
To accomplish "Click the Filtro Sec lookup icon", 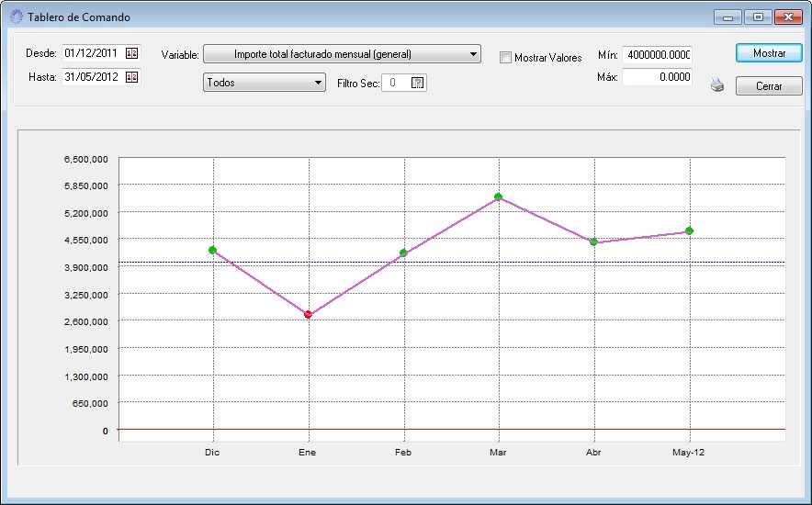I will [418, 83].
